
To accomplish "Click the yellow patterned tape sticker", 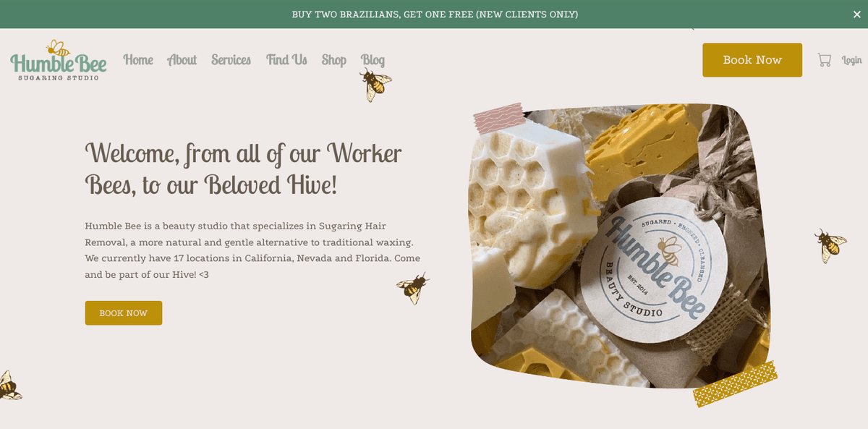I will tap(735, 383).
